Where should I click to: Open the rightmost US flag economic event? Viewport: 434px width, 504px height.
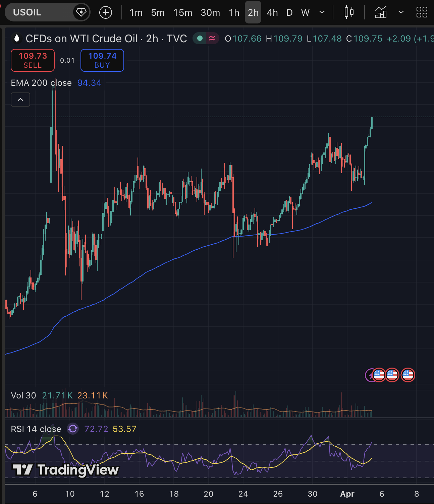408,375
